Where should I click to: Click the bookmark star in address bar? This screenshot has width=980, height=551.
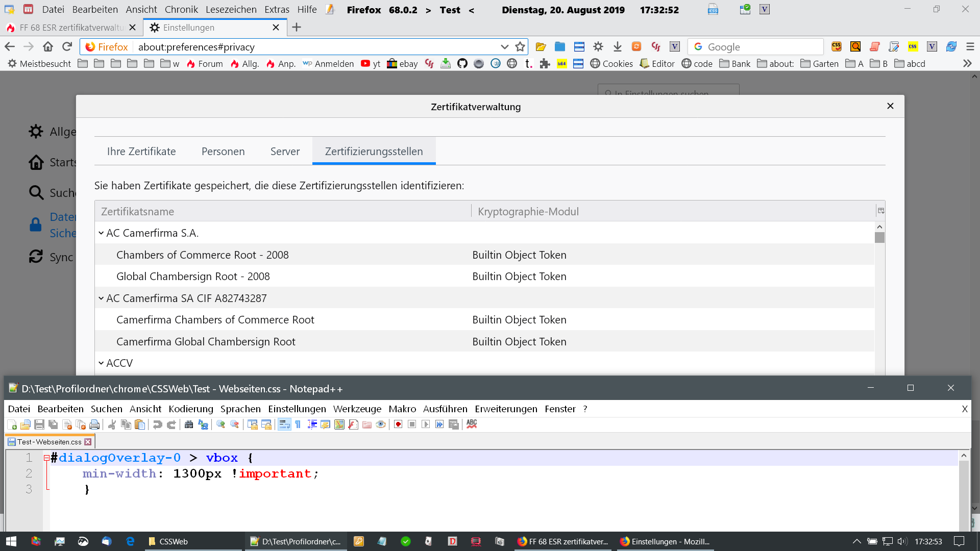click(520, 47)
